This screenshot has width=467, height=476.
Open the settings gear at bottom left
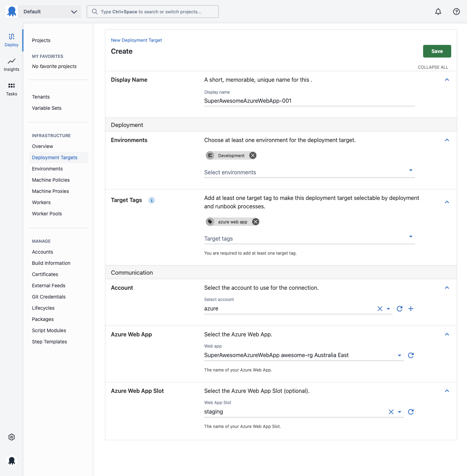click(12, 437)
